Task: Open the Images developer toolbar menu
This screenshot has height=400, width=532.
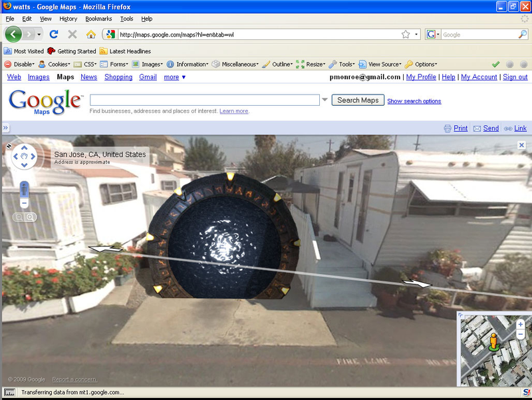Action: [x=147, y=64]
